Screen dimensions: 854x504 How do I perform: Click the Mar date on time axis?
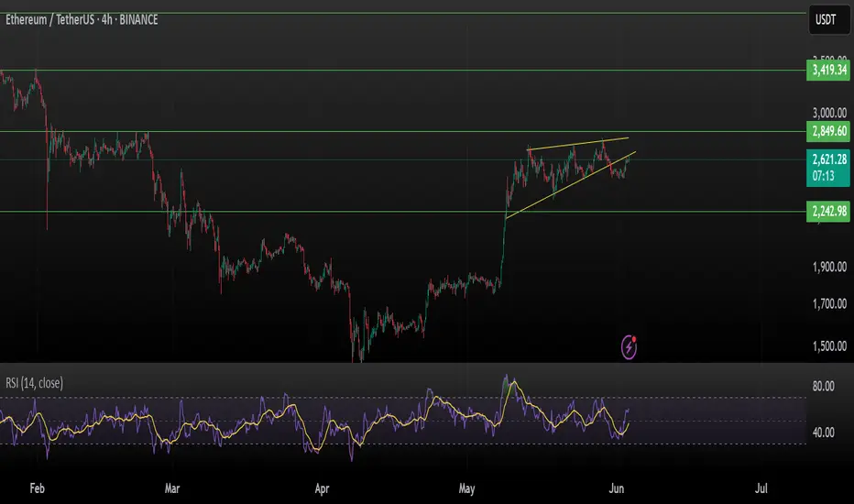[x=172, y=488]
